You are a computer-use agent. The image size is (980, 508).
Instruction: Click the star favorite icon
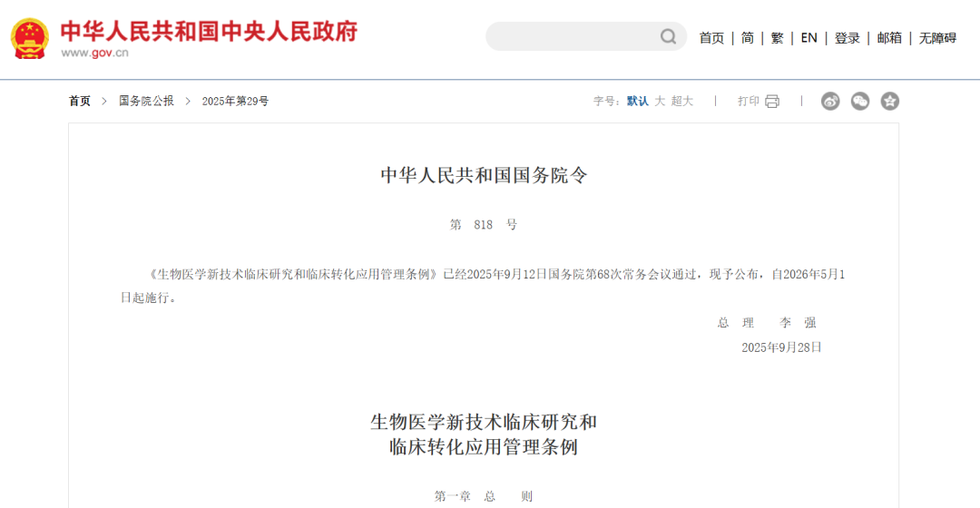[x=890, y=102]
